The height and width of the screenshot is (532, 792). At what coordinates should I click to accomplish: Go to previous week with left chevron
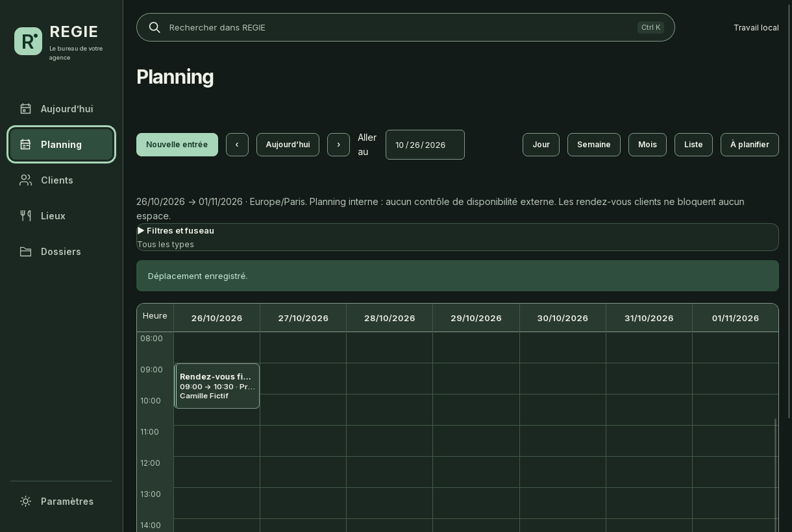[x=237, y=145]
